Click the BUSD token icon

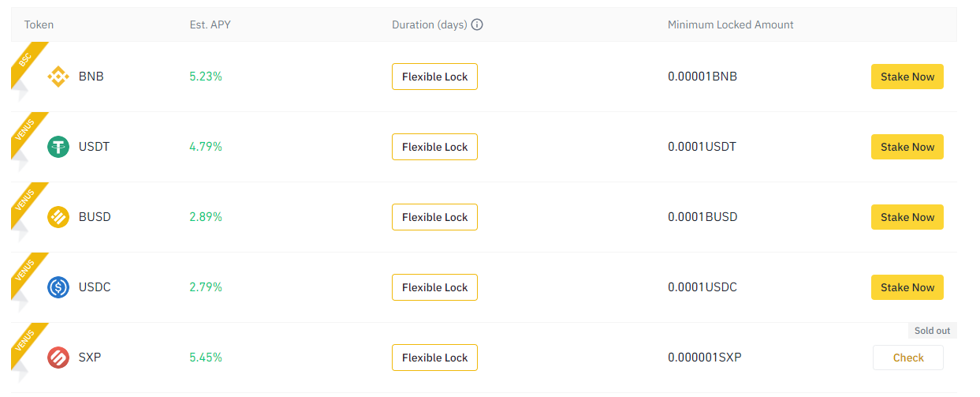(58, 217)
